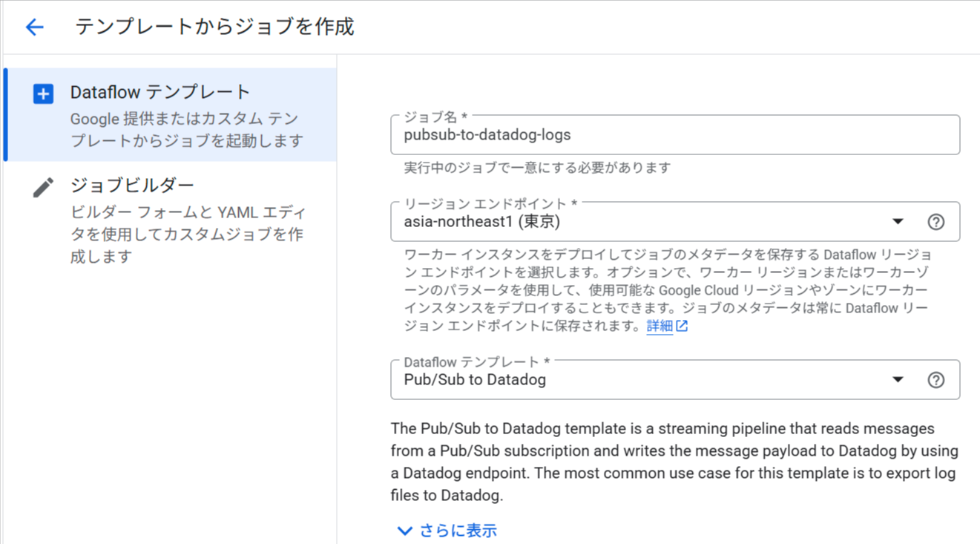This screenshot has height=544, width=980.
Task: Click the pencil icon for ジョブビルダー
Action: (x=43, y=187)
